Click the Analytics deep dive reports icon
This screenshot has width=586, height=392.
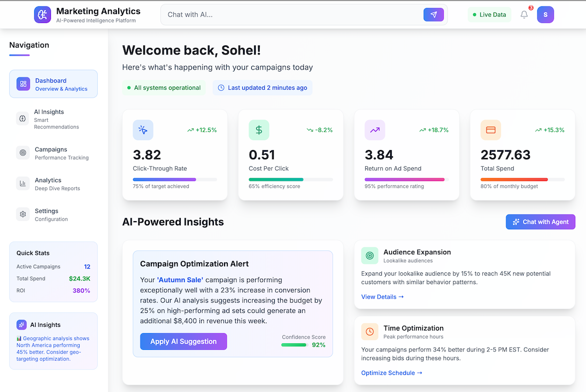click(x=22, y=183)
